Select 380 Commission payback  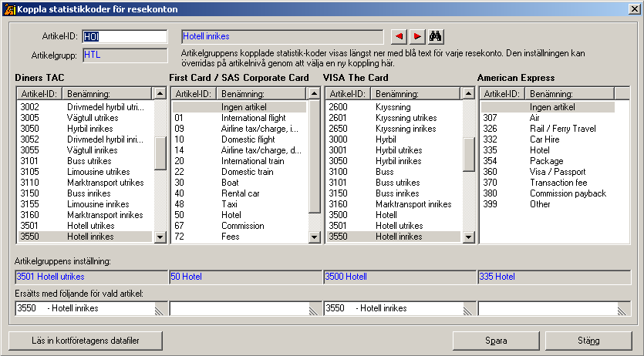pyautogui.click(x=548, y=193)
